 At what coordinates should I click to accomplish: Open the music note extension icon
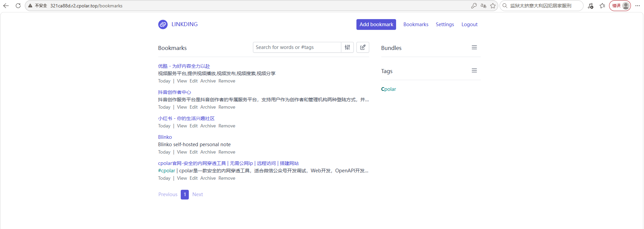591,6
